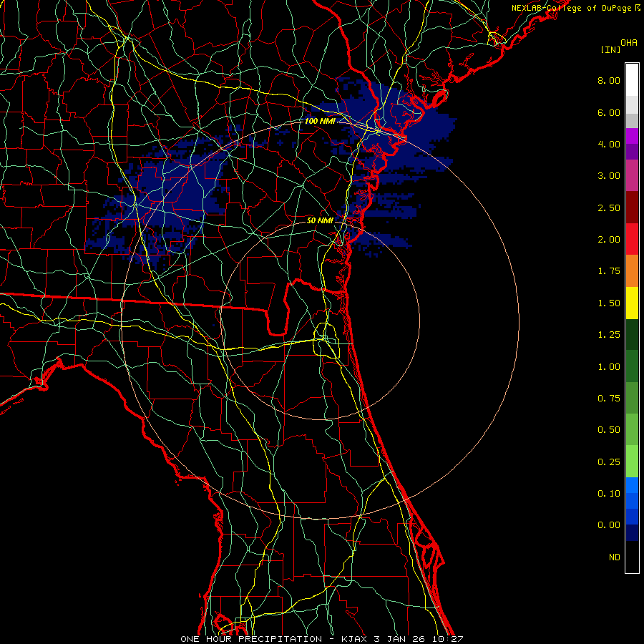
Task: Click the '3 JAN 26' date text
Action: click(399, 639)
